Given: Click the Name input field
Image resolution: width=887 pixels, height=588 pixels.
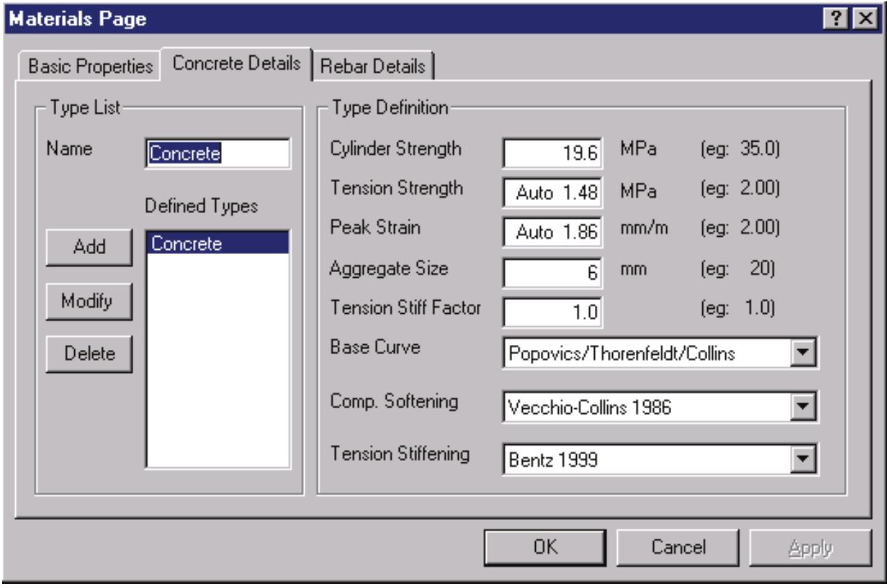Looking at the screenshot, I should click(x=217, y=153).
